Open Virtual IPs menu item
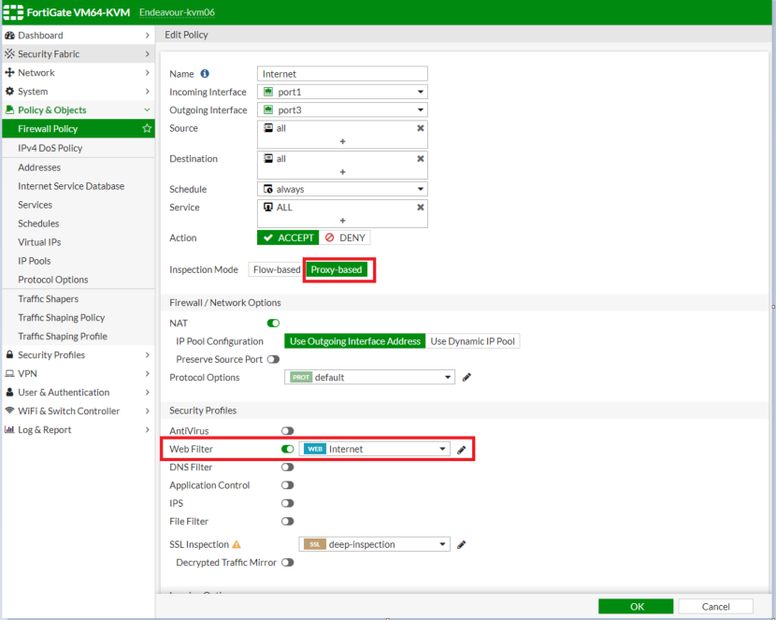Screen dimensions: 776x620 pyautogui.click(x=40, y=242)
